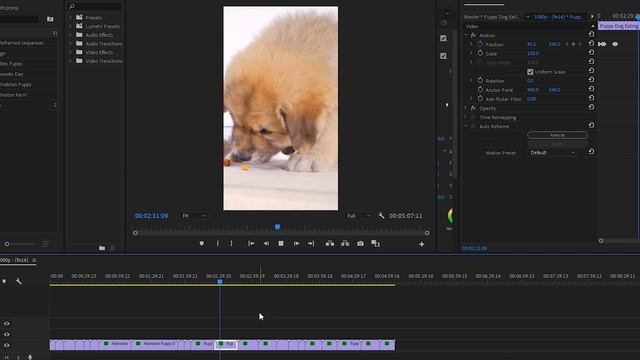Viewport: 640px width, 360px height.
Task: Reset the Rotation parameter
Action: [x=591, y=80]
